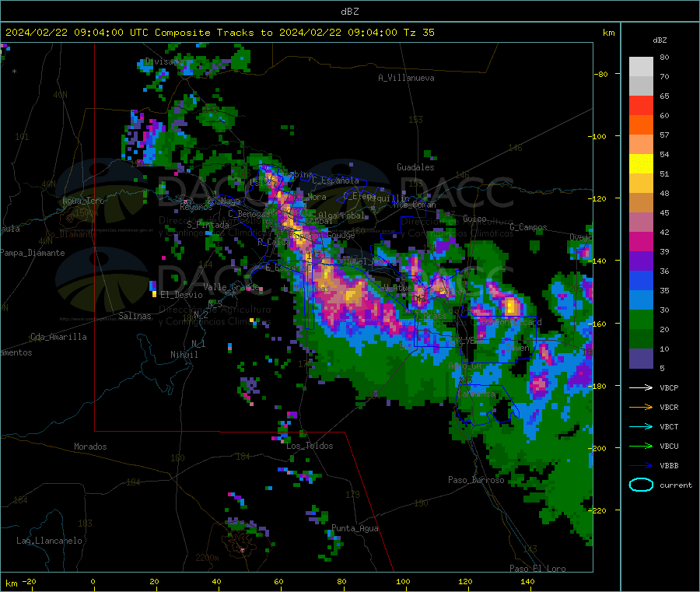The image size is (700, 592).
Task: Click the 'Paso_Barroso' place label
Action: pyautogui.click(x=476, y=480)
